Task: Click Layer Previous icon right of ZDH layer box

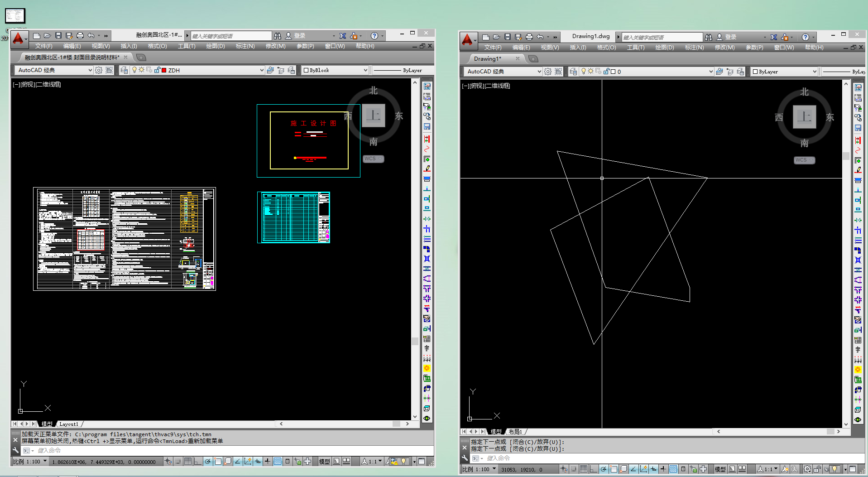Action: [281, 70]
